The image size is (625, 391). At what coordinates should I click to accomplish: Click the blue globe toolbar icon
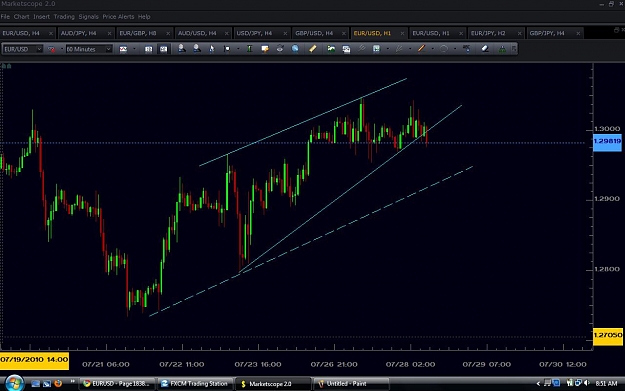(295, 49)
